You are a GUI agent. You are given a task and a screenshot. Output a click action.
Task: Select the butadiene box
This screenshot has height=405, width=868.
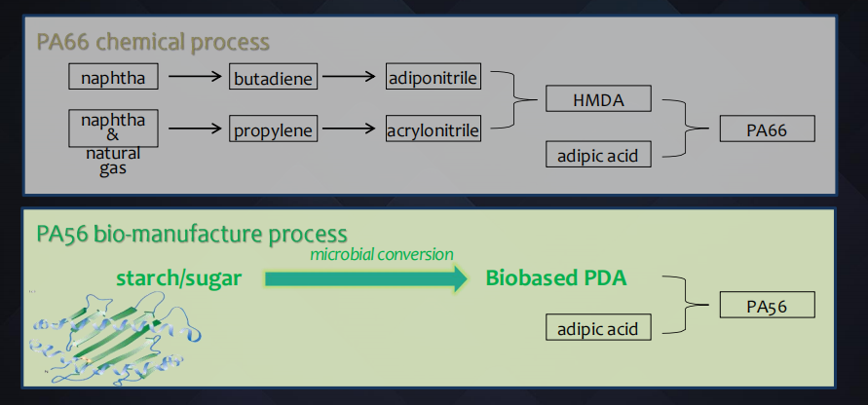[274, 76]
